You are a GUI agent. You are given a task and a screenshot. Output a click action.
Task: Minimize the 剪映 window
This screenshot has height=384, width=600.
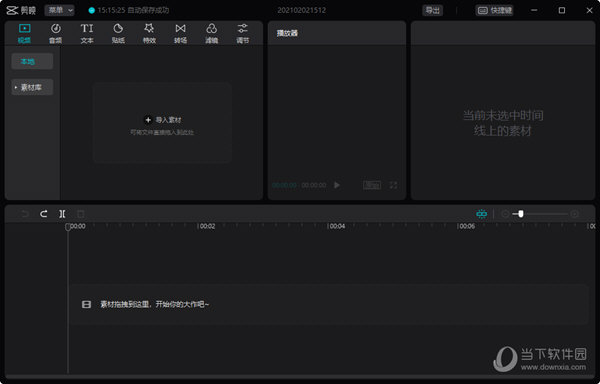coord(534,10)
